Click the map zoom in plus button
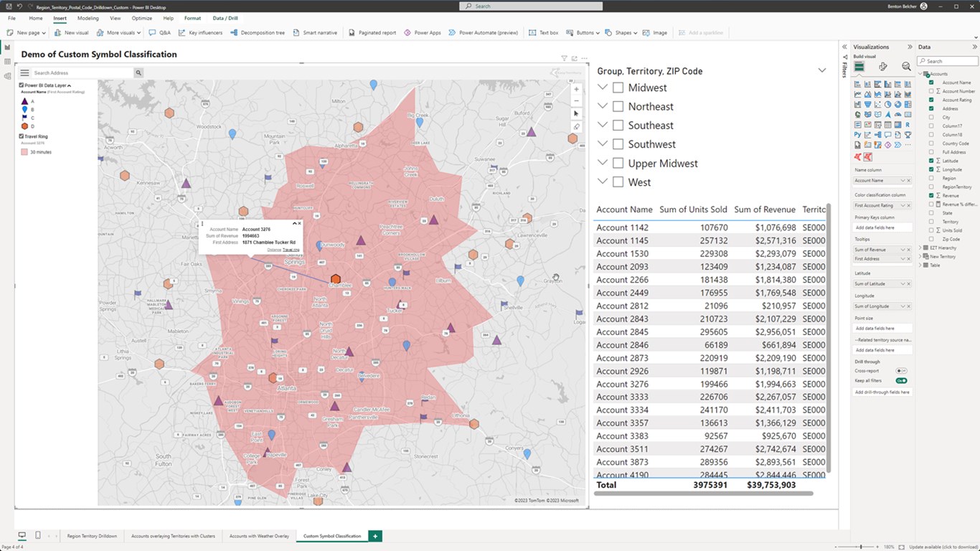The width and height of the screenshot is (980, 551). [x=576, y=90]
